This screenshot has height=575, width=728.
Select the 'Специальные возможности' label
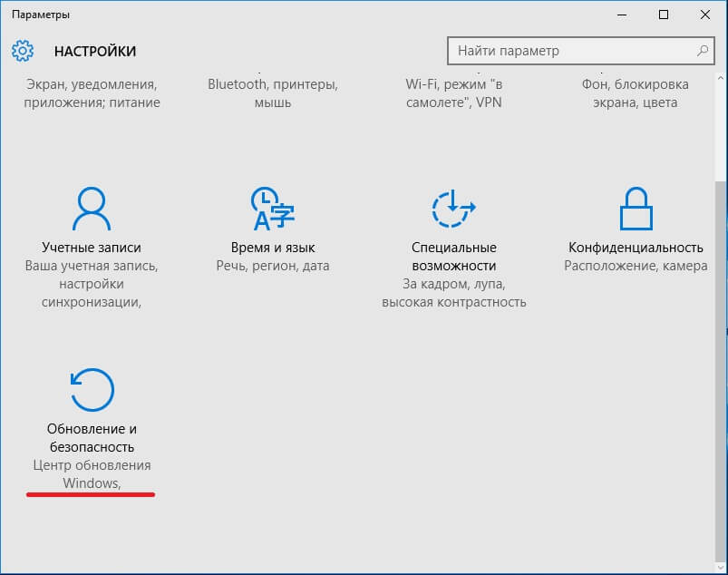click(x=453, y=257)
